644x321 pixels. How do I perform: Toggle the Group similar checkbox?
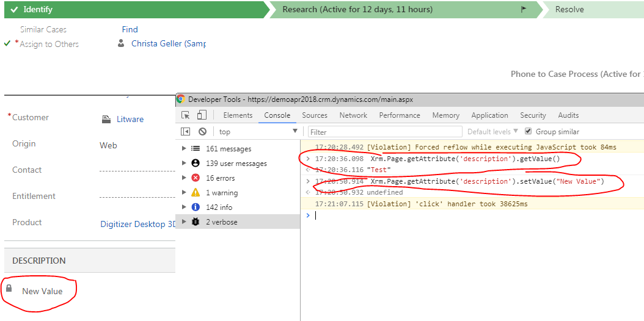pos(528,131)
